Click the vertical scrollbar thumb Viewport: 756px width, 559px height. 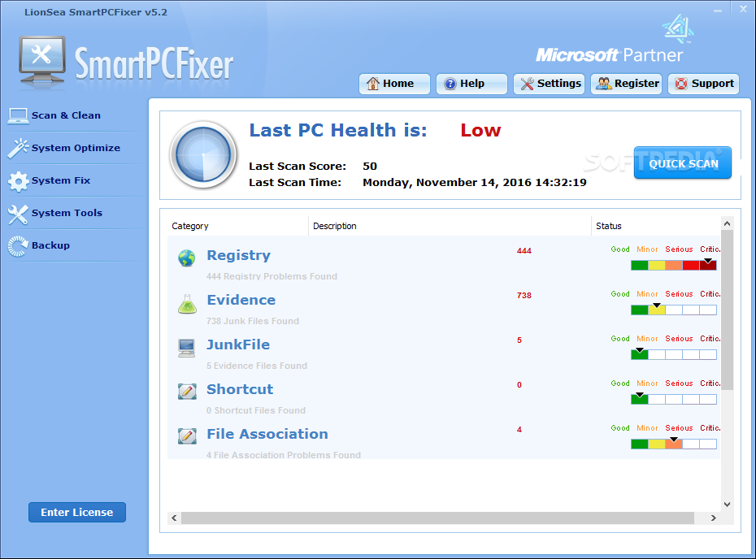tap(727, 310)
